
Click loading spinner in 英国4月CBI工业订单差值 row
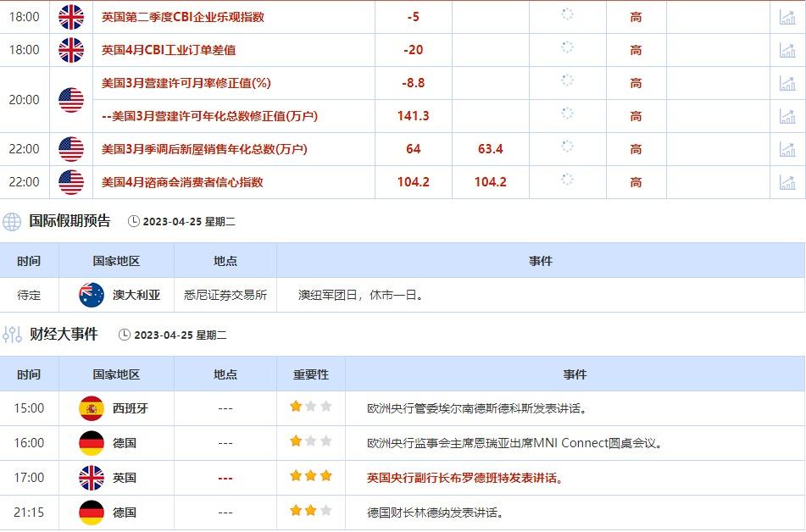tap(567, 47)
